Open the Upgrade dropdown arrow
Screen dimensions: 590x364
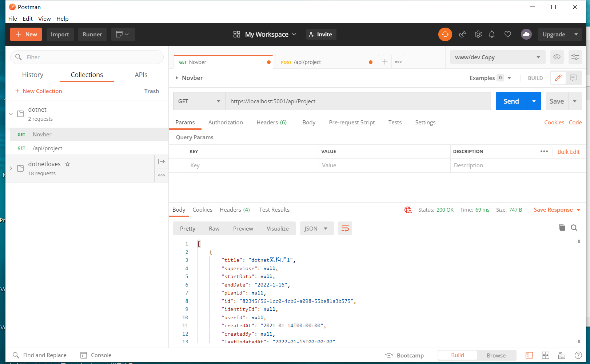click(x=576, y=34)
